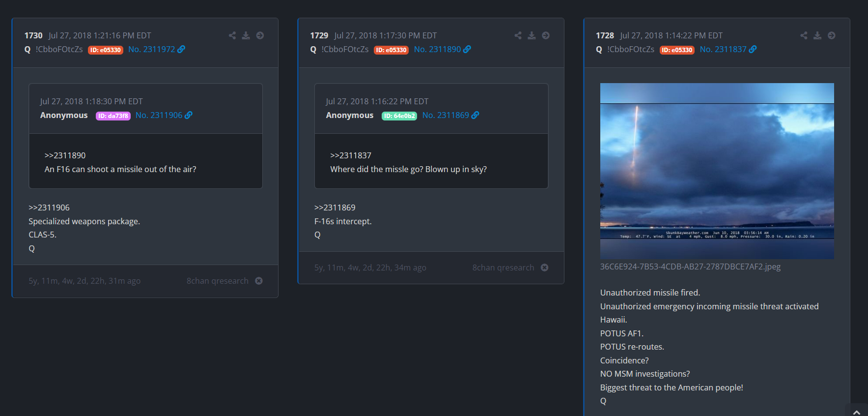
Task: Click tripcode !CbboFOtcZs in post 1728
Action: pos(631,49)
